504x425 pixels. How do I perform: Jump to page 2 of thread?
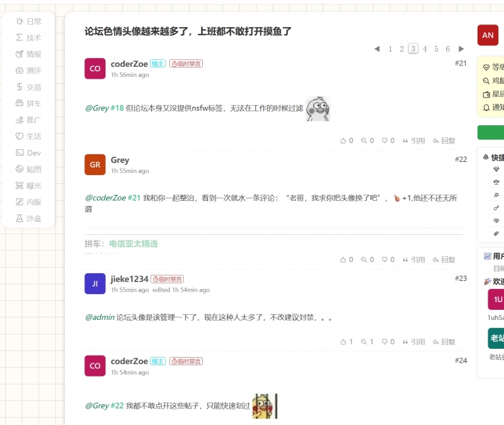[x=402, y=49]
